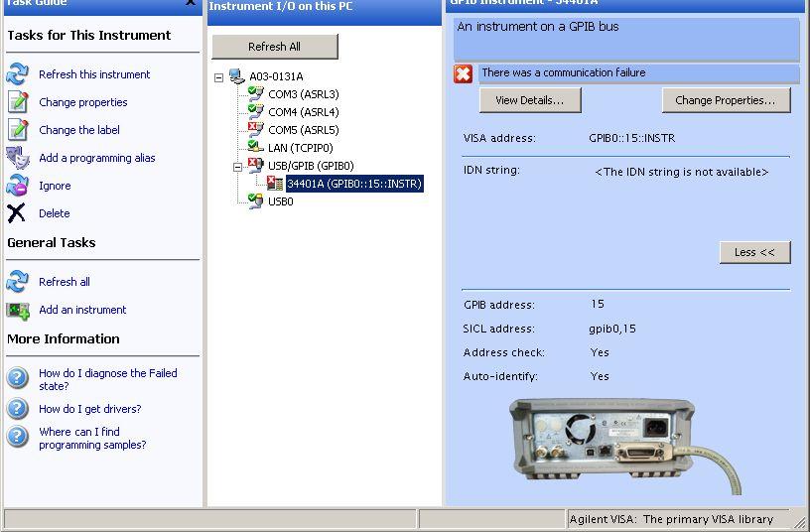Click the A03-0131A computer icon
This screenshot has width=810, height=532.
coord(237,75)
